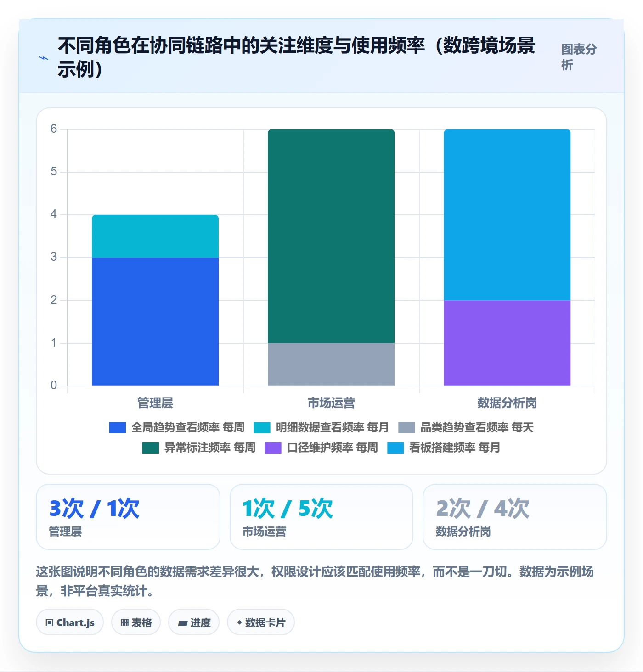Click the y-axis tick label 0

click(54, 386)
